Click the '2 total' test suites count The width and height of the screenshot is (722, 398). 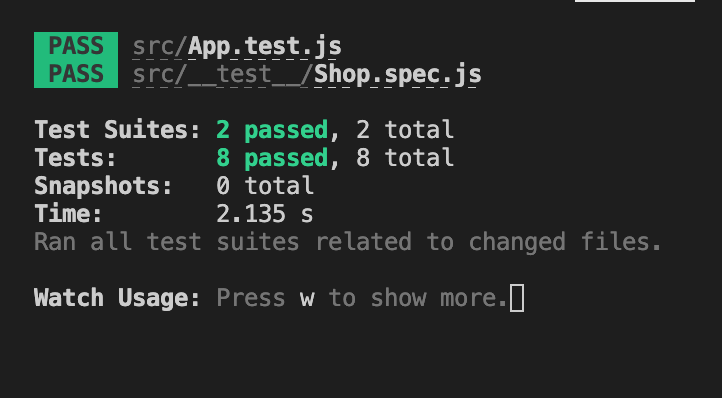point(405,130)
